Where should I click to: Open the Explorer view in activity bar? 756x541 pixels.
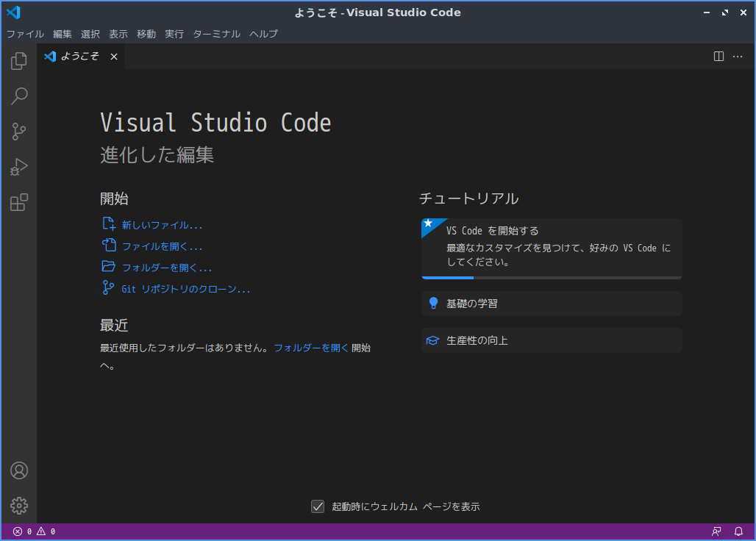[x=19, y=61]
